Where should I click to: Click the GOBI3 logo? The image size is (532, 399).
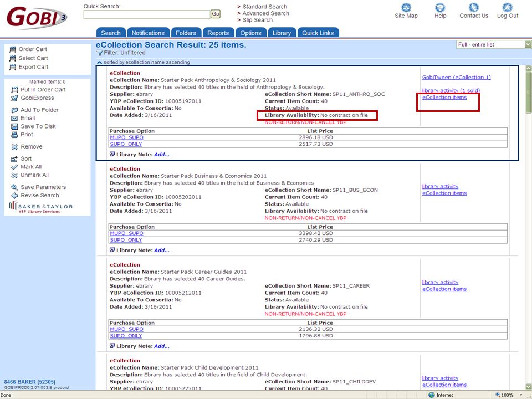[37, 17]
